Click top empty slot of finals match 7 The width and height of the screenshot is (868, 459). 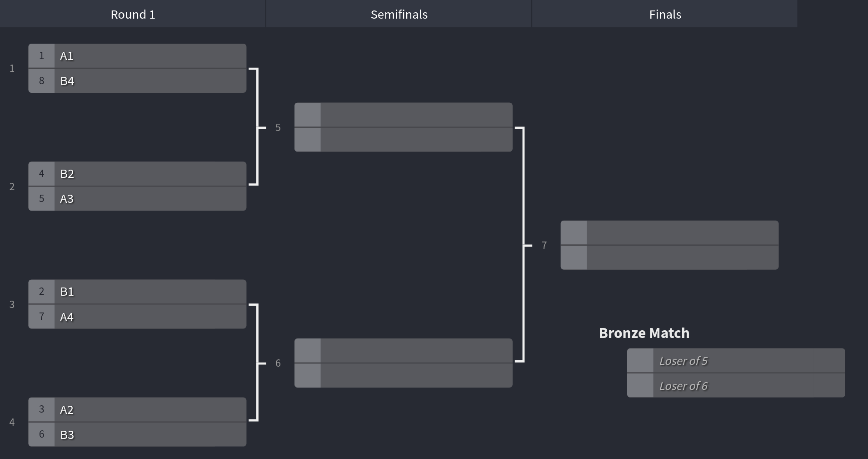pos(669,233)
